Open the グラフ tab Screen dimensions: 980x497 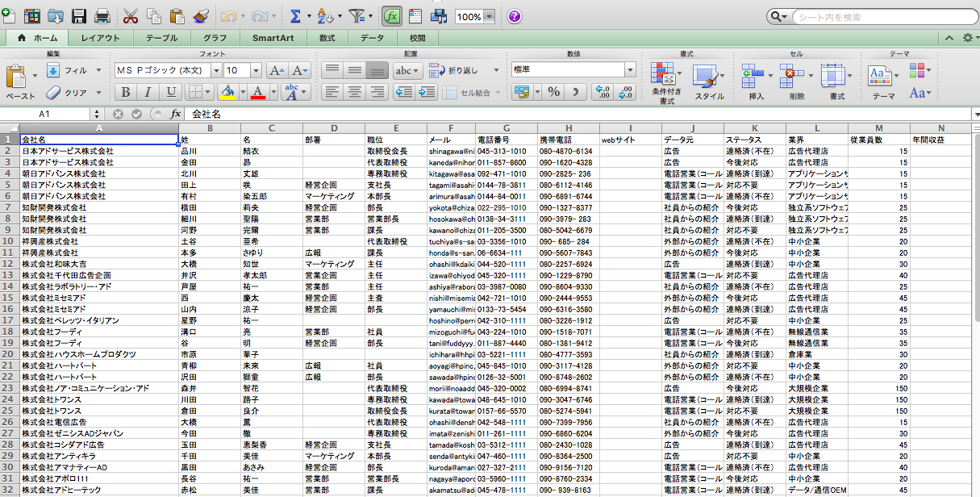pos(215,38)
